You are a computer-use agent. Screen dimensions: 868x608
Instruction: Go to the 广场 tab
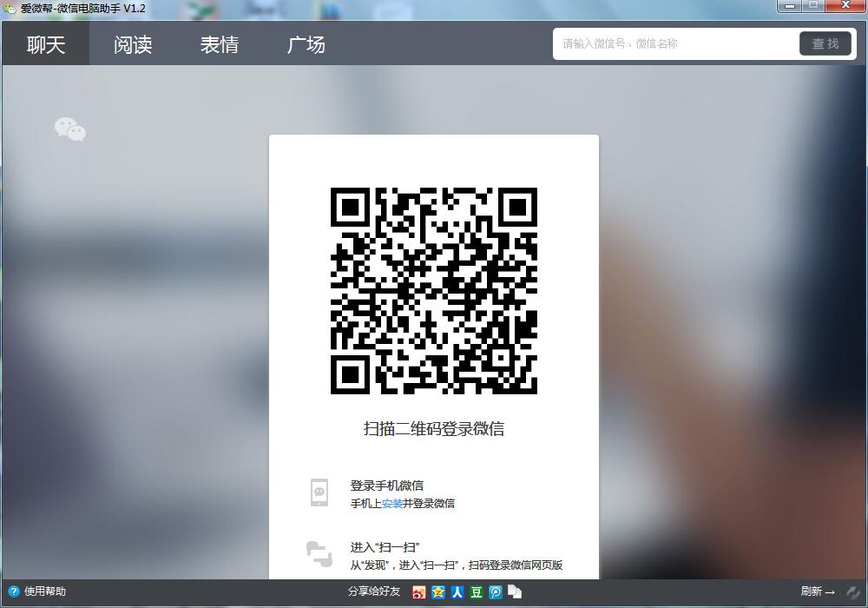tap(306, 44)
